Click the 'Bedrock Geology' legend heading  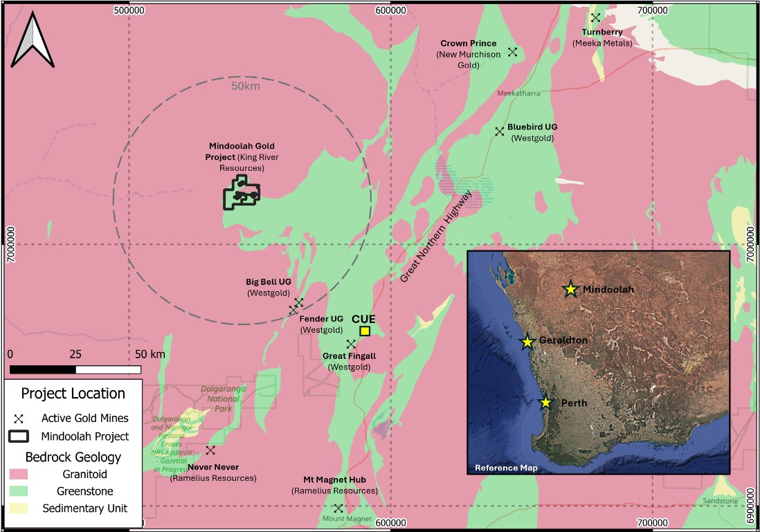point(73,457)
